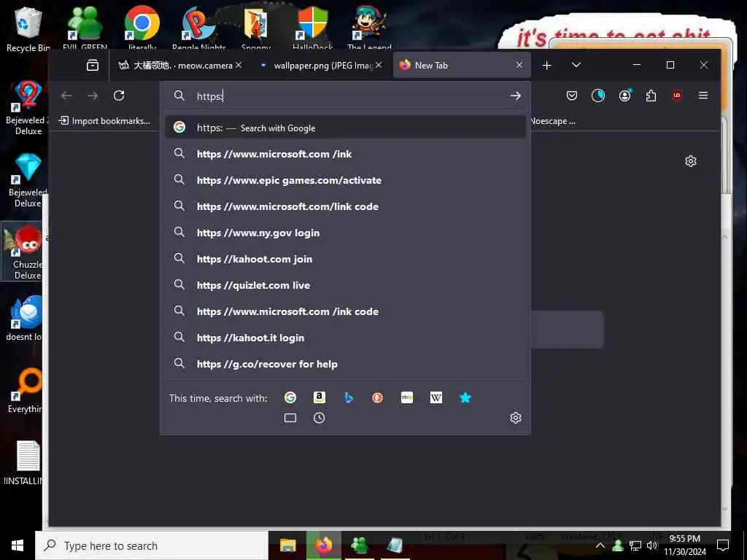Open Recycle Bin on the desktop
Image resolution: width=747 pixels, height=560 pixels.
pyautogui.click(x=28, y=29)
